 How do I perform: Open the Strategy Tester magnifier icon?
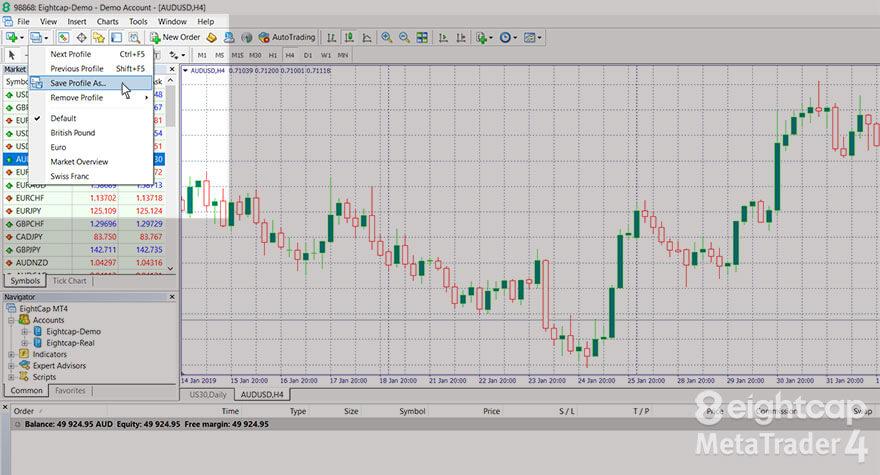pyautogui.click(x=134, y=38)
